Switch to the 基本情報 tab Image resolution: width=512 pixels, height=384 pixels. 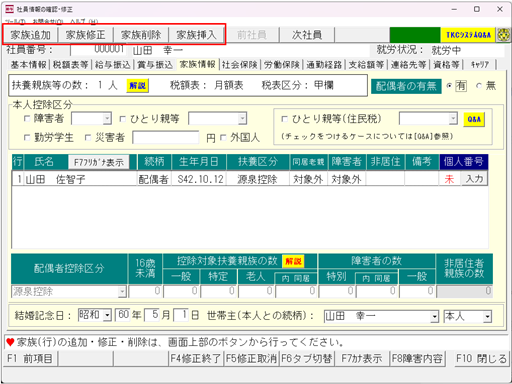[28, 65]
